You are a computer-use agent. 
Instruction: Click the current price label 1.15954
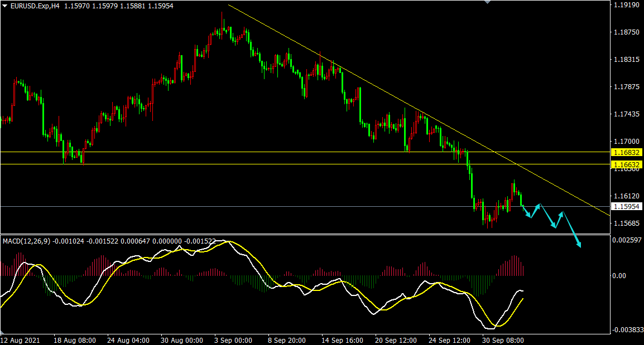(x=626, y=206)
